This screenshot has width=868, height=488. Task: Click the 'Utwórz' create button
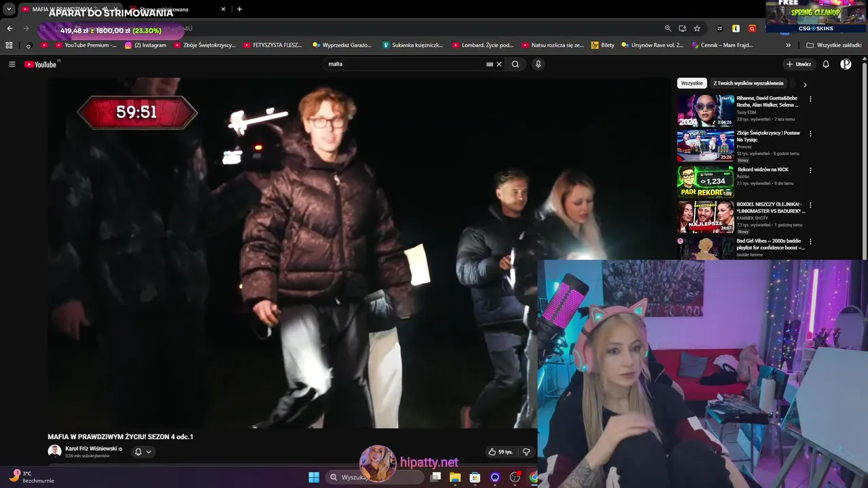[x=798, y=64]
